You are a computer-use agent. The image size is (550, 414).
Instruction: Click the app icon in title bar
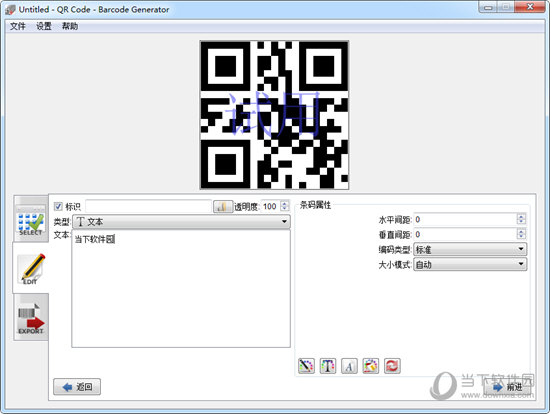point(11,10)
